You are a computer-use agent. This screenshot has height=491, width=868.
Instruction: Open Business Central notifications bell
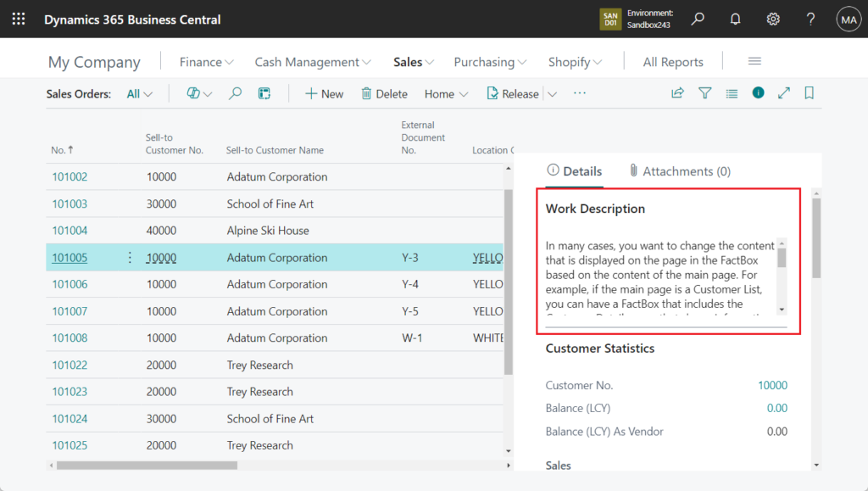point(735,19)
